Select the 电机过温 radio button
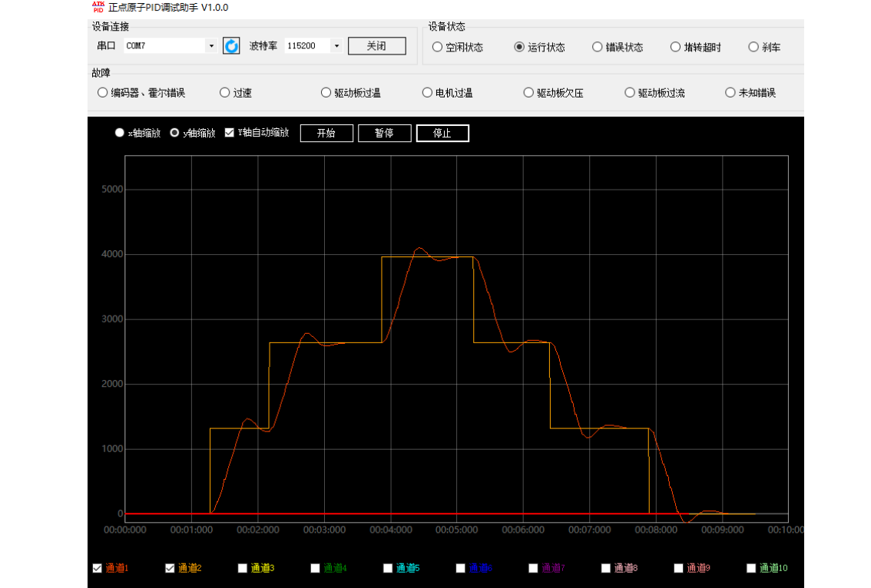 click(427, 93)
